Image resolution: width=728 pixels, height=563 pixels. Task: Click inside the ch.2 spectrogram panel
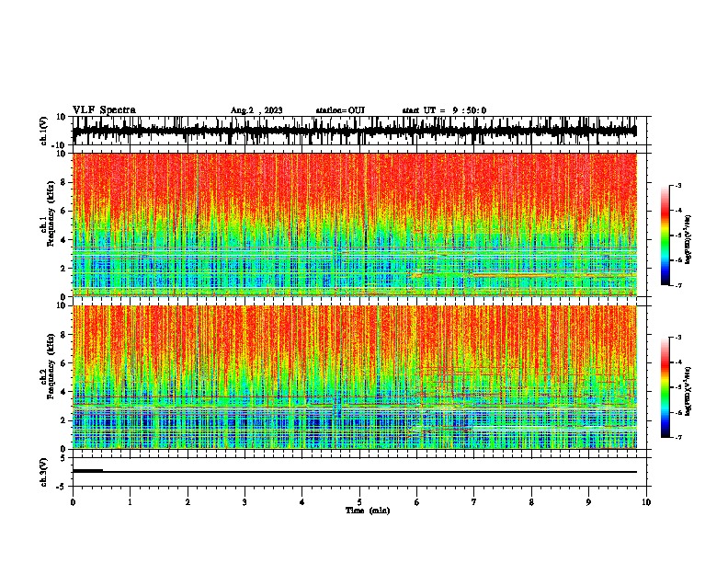point(355,377)
